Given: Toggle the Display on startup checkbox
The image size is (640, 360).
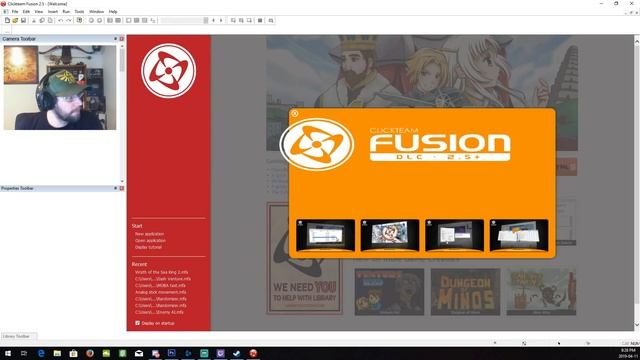Looking at the screenshot, I should coord(138,323).
